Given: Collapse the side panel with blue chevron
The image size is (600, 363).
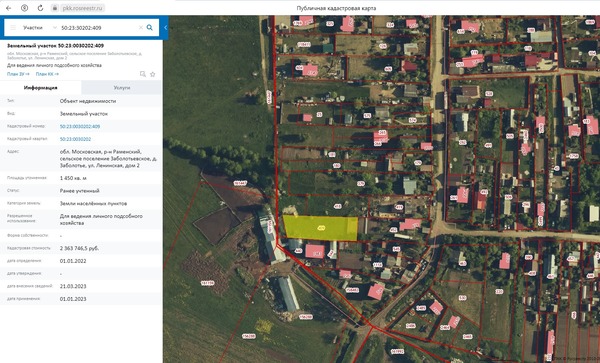Looking at the screenshot, I should (x=165, y=28).
